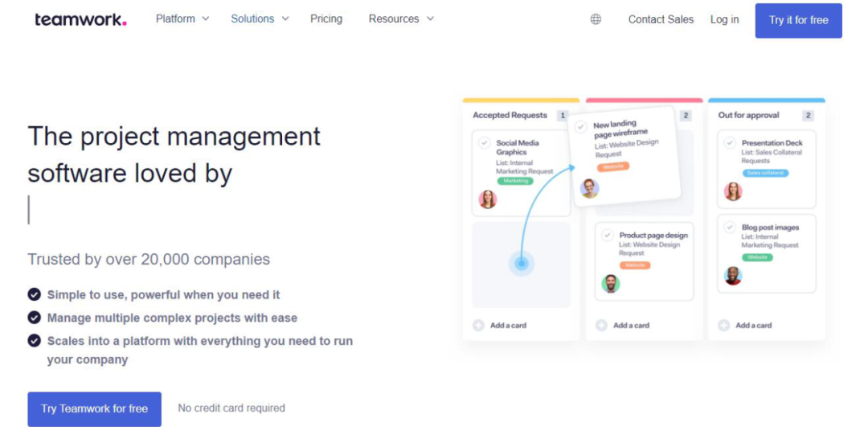Click the globe language selector icon
The width and height of the screenshot is (868, 427).
(596, 19)
